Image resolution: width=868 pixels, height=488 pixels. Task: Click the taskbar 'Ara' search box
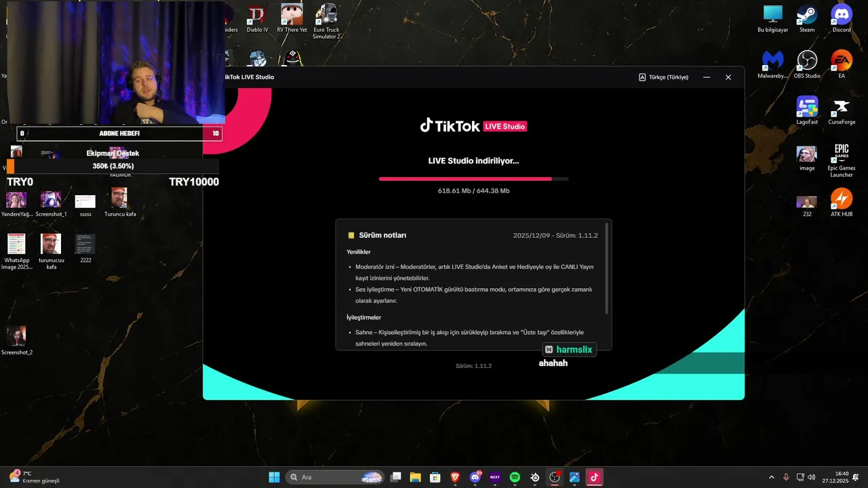336,477
